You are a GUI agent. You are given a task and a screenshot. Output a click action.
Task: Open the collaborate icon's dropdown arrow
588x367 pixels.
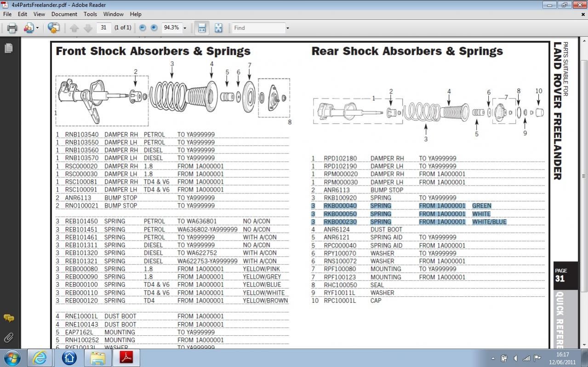click(x=37, y=28)
